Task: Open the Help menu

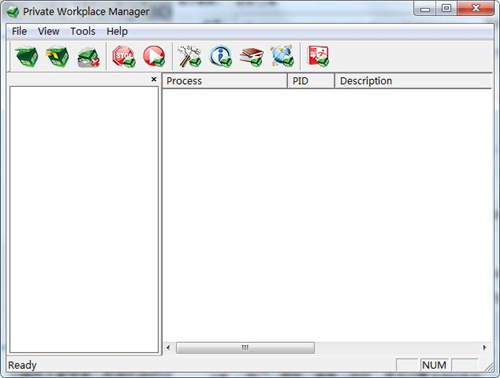Action: pos(117,31)
